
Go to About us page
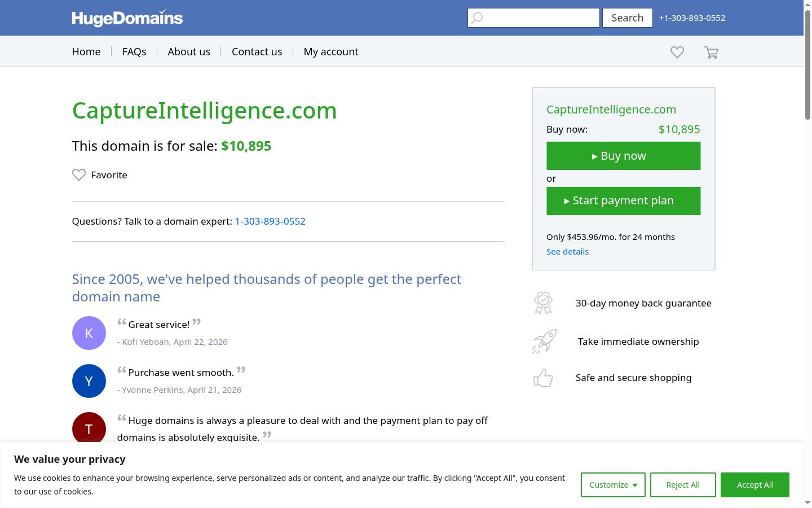(189, 52)
